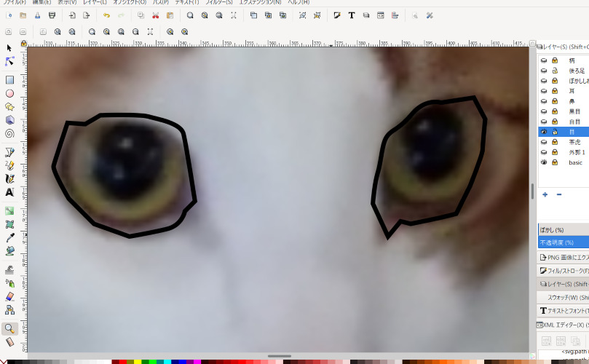Hide the selected 目 layer
The image size is (589, 364).
(x=544, y=132)
